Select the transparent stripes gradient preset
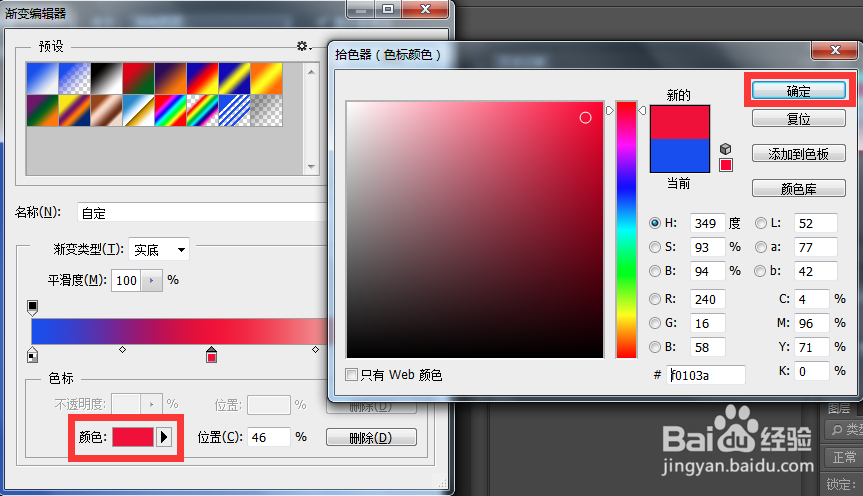Screen dimensions: 863x496 click(x=234, y=110)
